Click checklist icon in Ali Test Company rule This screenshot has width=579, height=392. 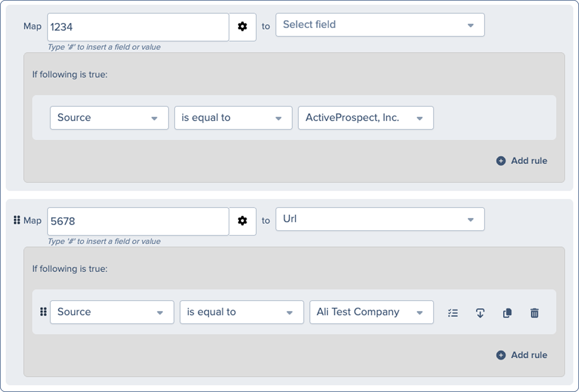[x=453, y=313]
